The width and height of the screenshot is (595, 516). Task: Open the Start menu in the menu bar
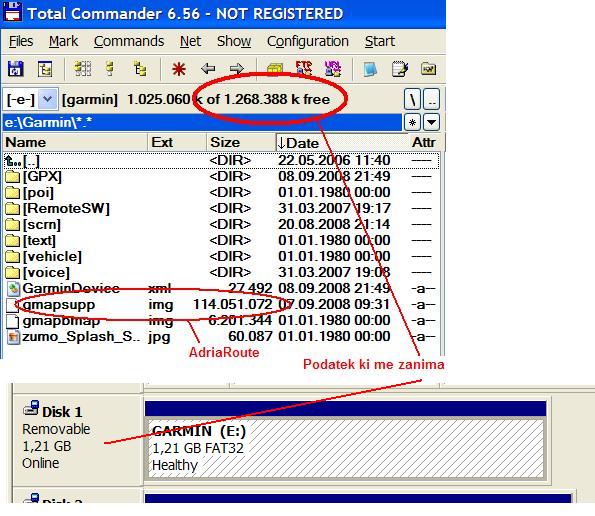tap(379, 41)
